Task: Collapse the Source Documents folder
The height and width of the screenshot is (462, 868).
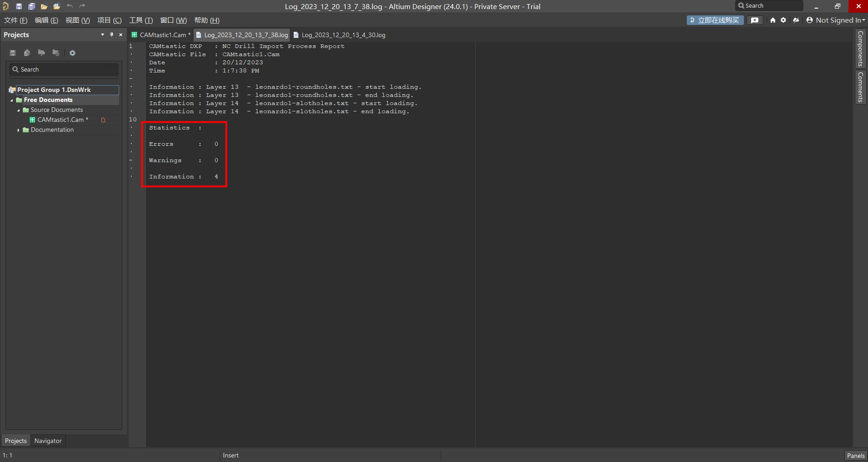Action: coord(19,110)
